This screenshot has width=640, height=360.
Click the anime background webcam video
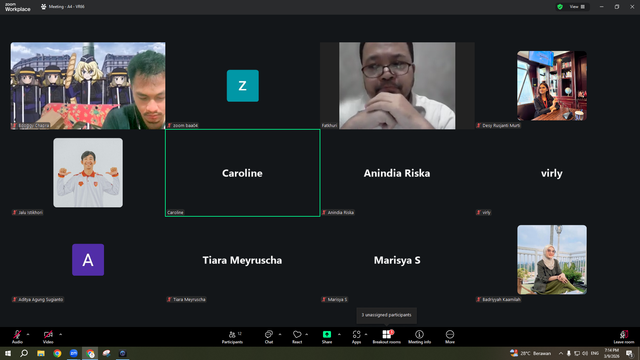[88, 86]
